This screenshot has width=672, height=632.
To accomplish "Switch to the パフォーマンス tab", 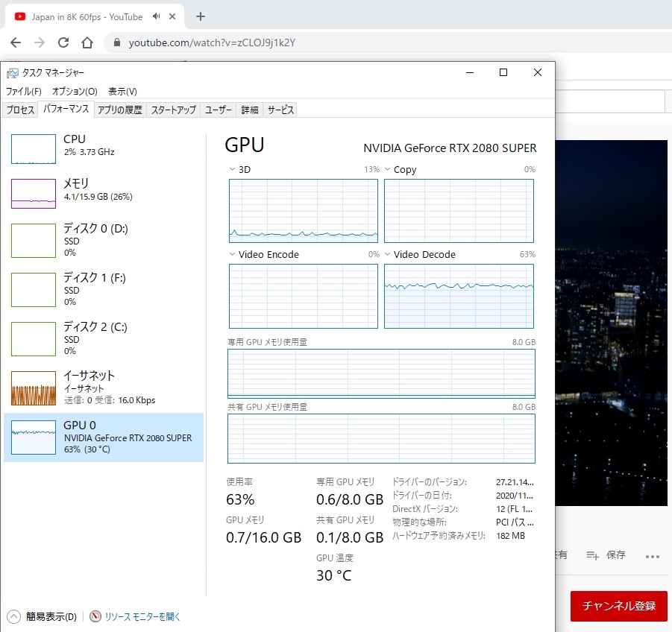I will click(x=66, y=109).
